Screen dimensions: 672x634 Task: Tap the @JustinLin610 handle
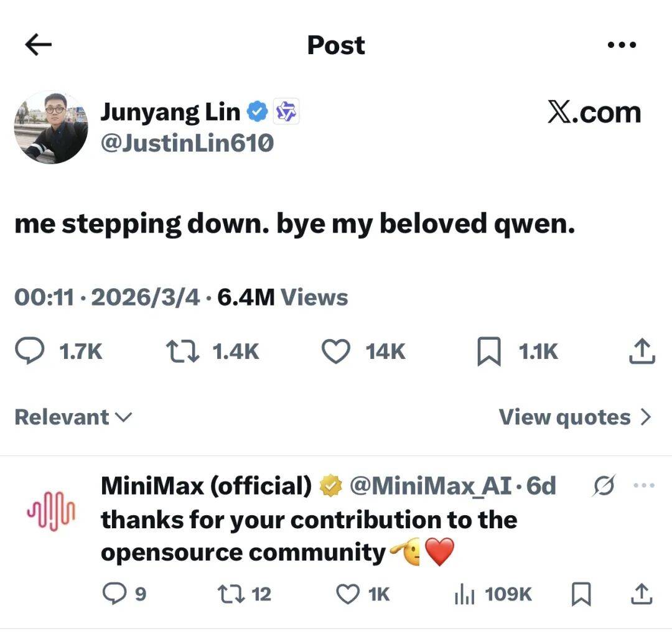click(187, 144)
